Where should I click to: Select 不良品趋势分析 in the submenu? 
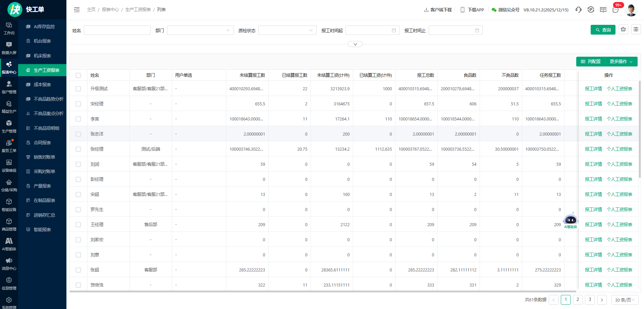tap(48, 99)
